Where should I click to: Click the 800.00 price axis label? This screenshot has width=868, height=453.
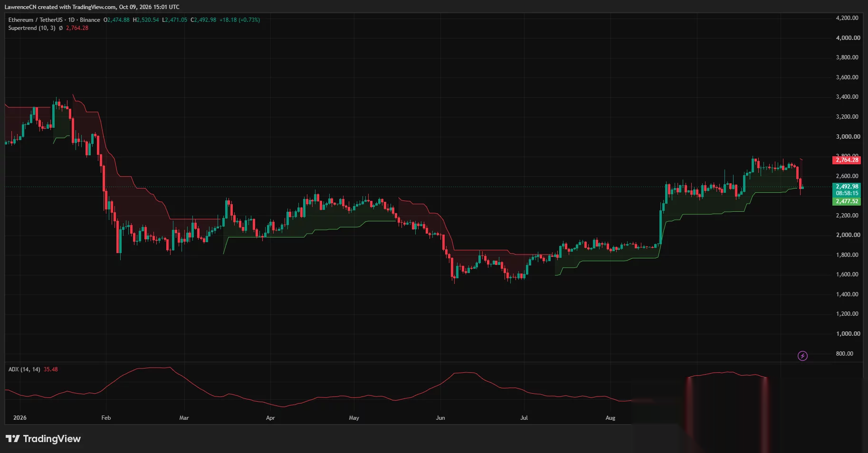(844, 354)
